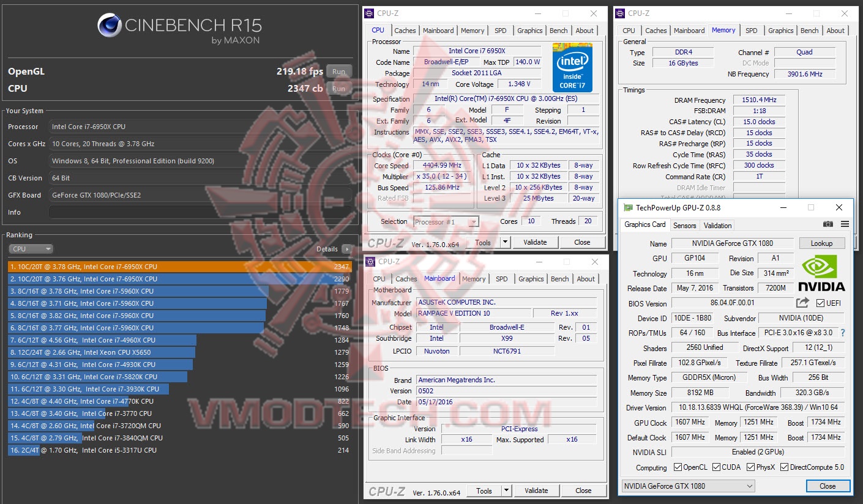Select ranking row 1 scoring 2347
The height and width of the screenshot is (504, 863).
pos(180,267)
